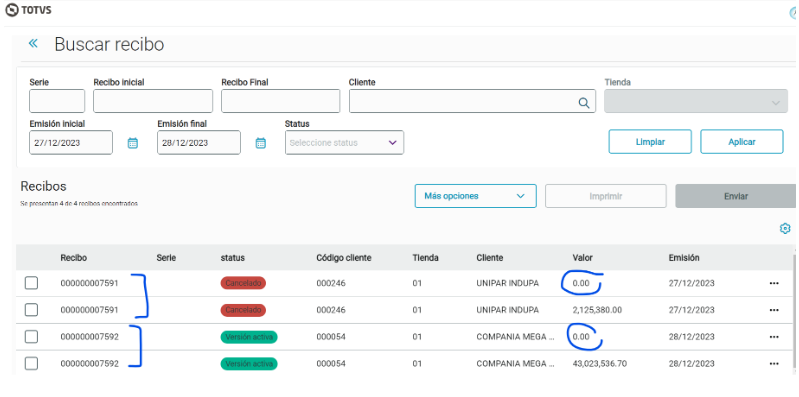Open actions menu for 43,023,536.70 row

point(774,363)
